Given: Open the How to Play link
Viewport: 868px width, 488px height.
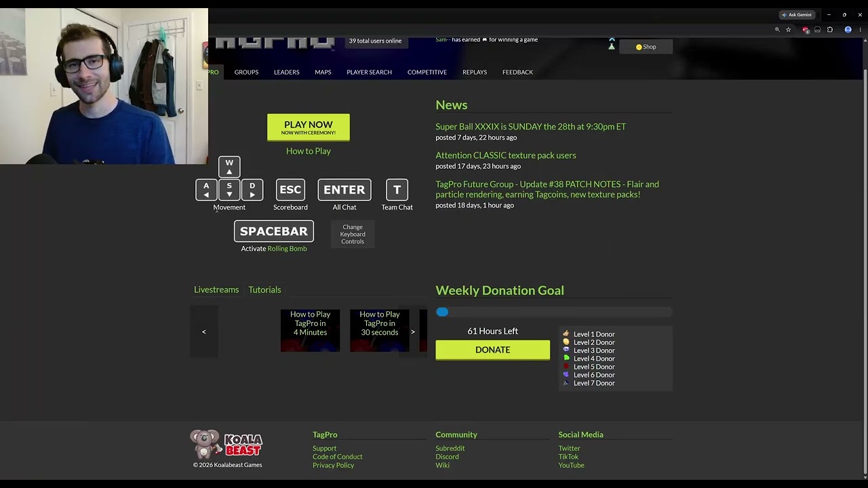Looking at the screenshot, I should click(309, 151).
